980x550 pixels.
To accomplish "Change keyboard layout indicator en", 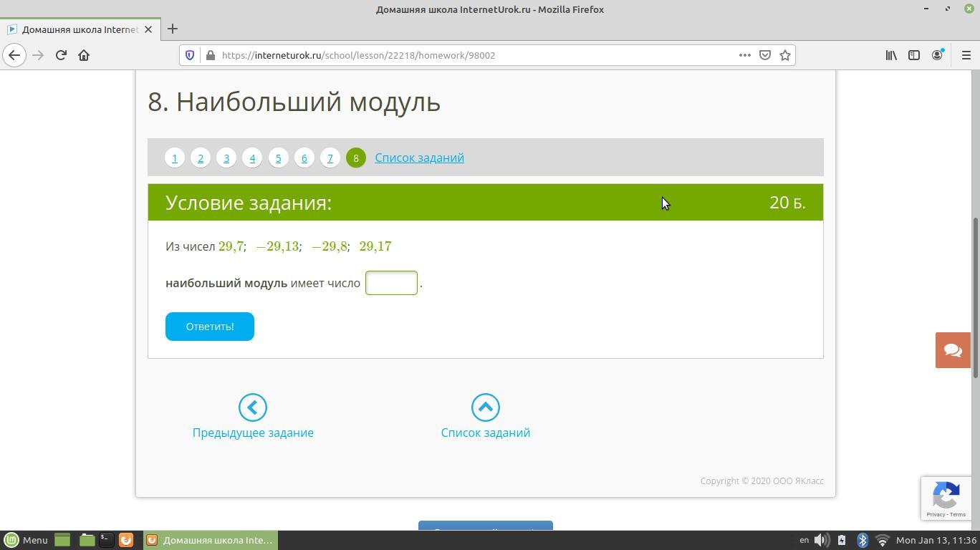I will (x=804, y=540).
